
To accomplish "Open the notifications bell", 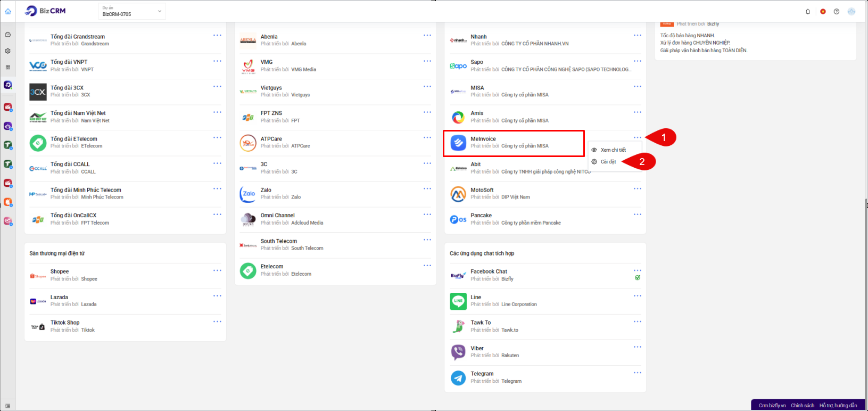I will (x=808, y=12).
